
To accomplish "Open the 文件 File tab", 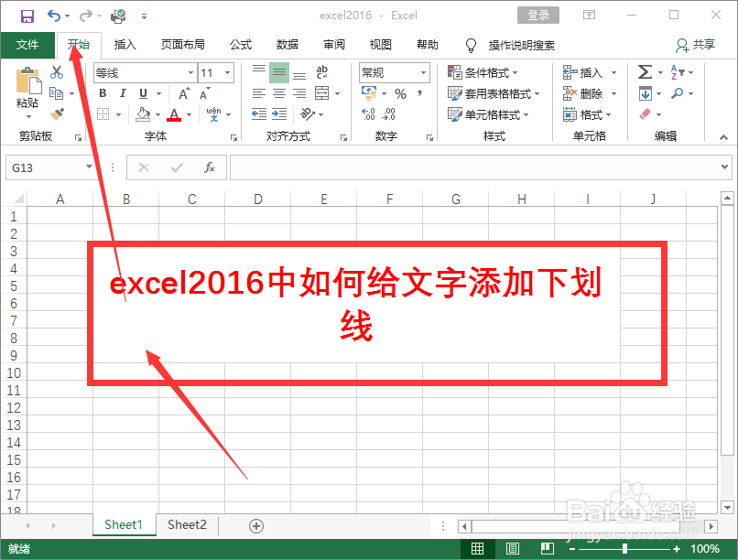I will [27, 45].
